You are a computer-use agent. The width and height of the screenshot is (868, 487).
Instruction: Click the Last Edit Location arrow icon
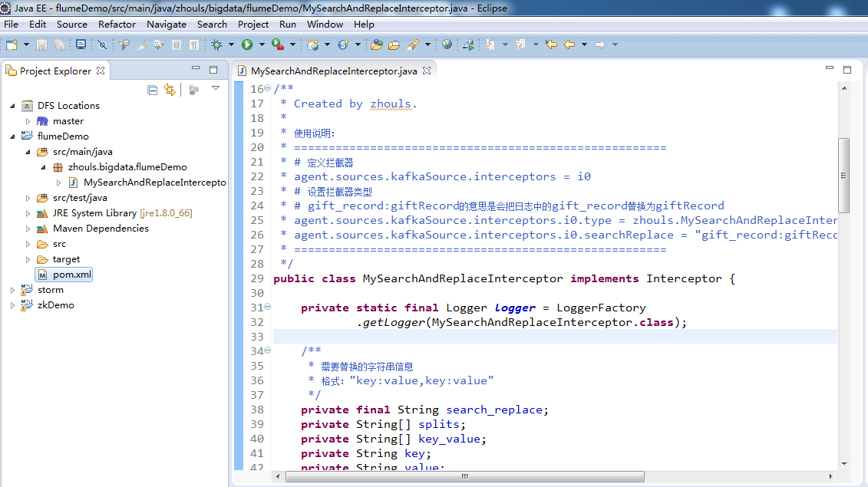(551, 44)
